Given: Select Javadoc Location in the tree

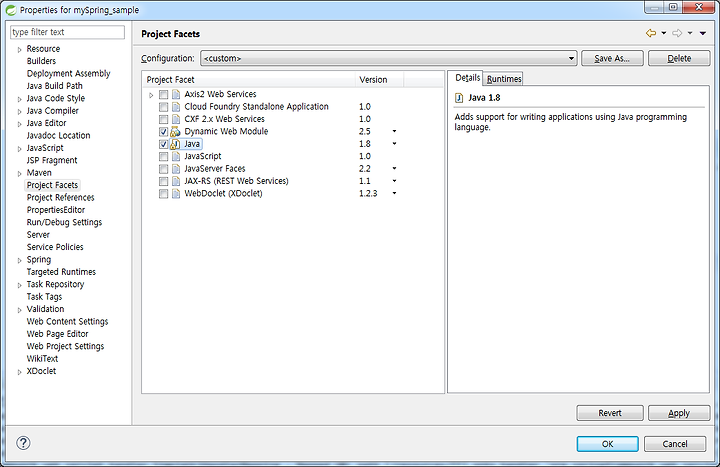Looking at the screenshot, I should [x=58, y=135].
